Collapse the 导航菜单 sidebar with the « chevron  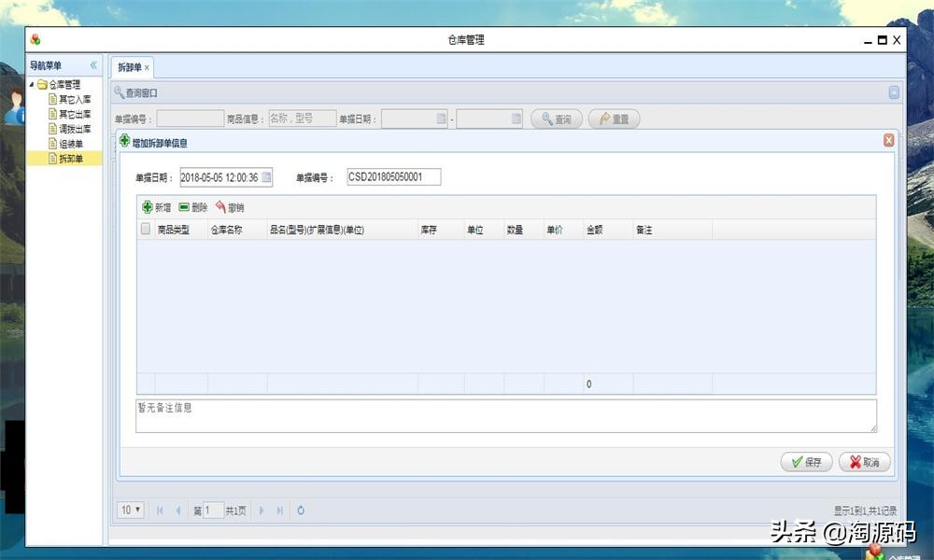click(92, 64)
